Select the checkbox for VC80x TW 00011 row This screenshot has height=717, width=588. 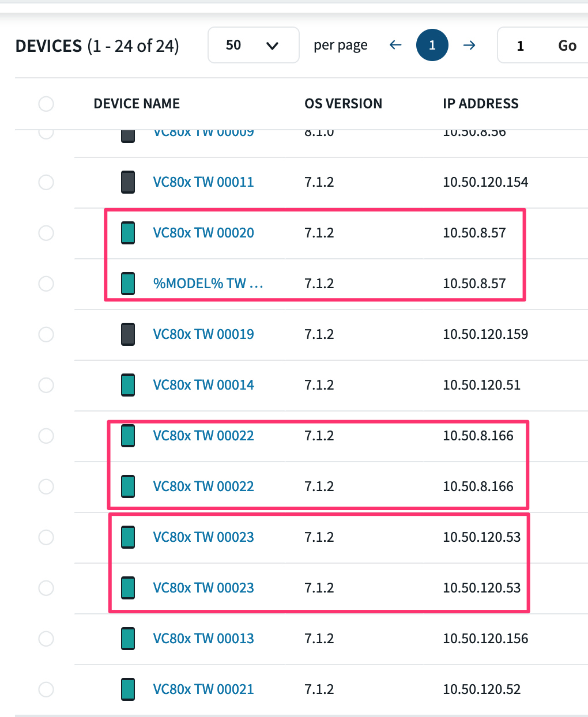tap(46, 182)
